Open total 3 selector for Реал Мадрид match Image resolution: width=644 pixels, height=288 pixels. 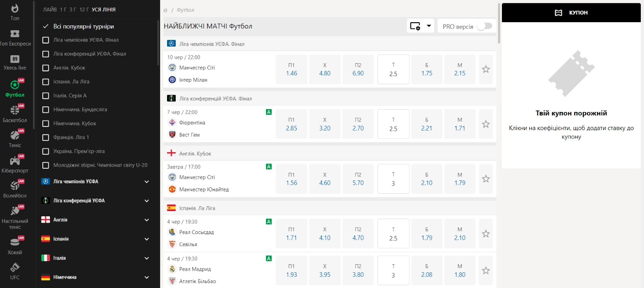[393, 271]
